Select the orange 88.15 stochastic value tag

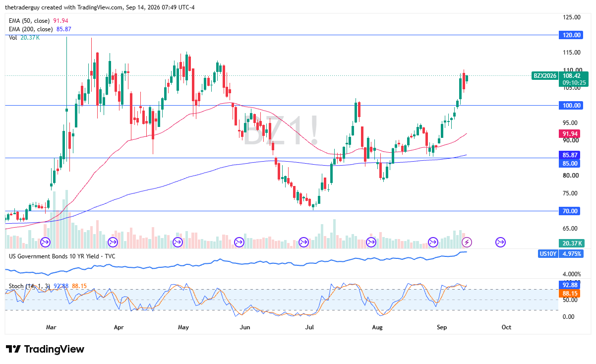[x=569, y=294]
